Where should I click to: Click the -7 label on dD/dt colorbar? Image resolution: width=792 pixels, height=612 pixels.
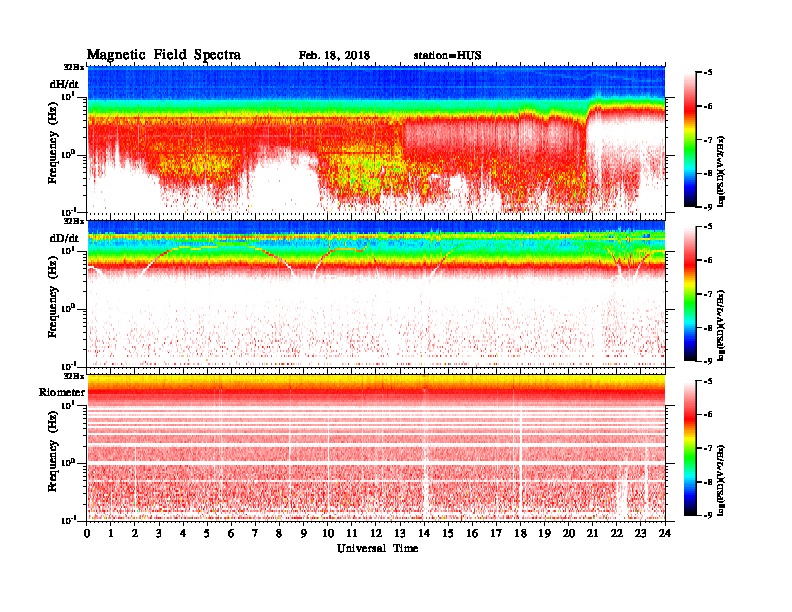coord(708,294)
